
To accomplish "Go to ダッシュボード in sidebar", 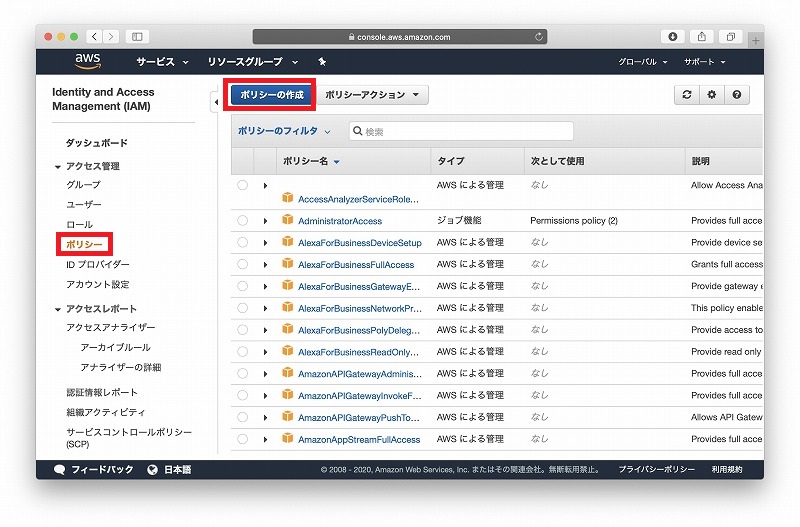I will (x=96, y=143).
